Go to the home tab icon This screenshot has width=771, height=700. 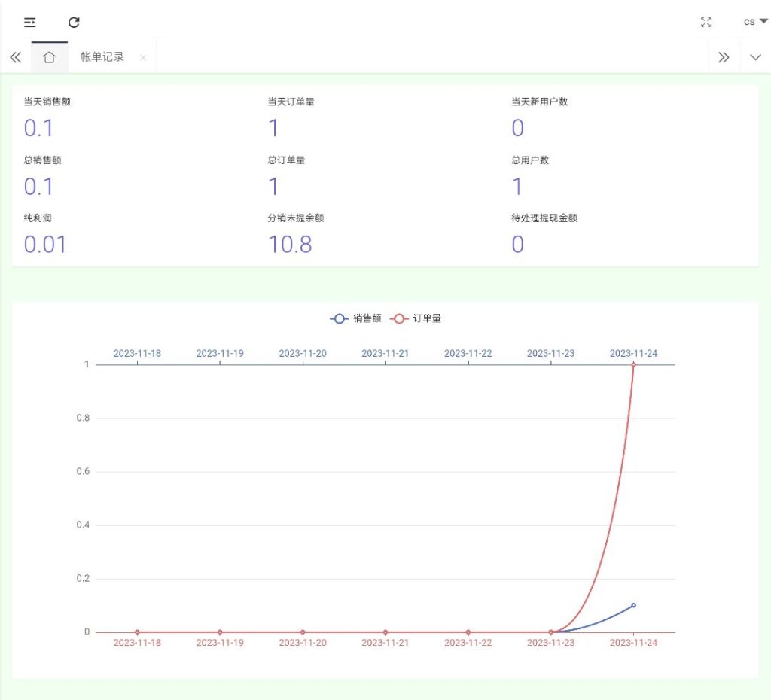coord(50,57)
